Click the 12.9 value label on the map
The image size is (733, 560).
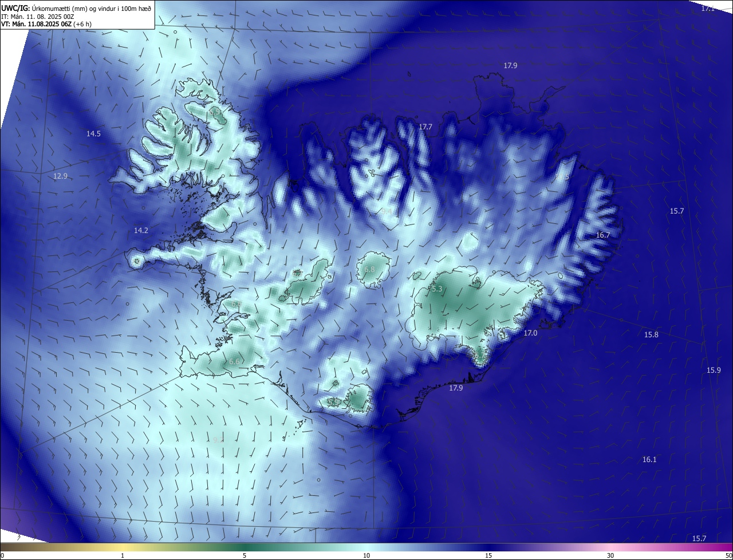click(x=60, y=176)
